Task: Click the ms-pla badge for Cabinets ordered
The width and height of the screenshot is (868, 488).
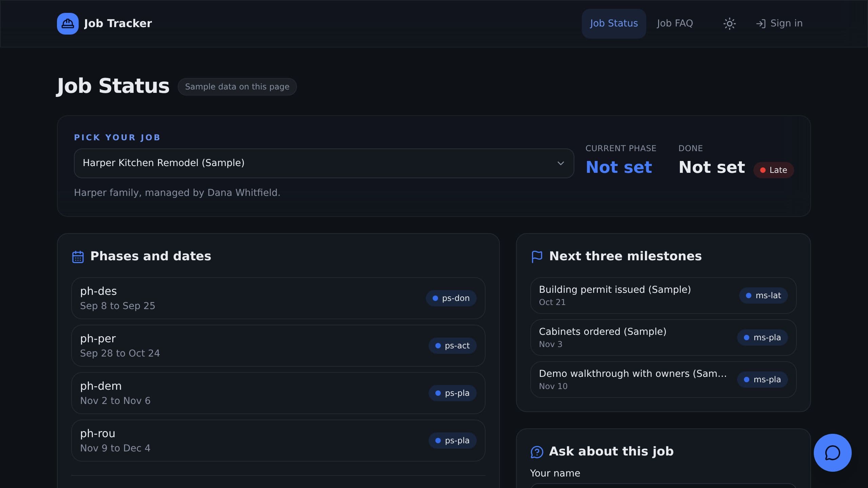Action: click(x=762, y=338)
